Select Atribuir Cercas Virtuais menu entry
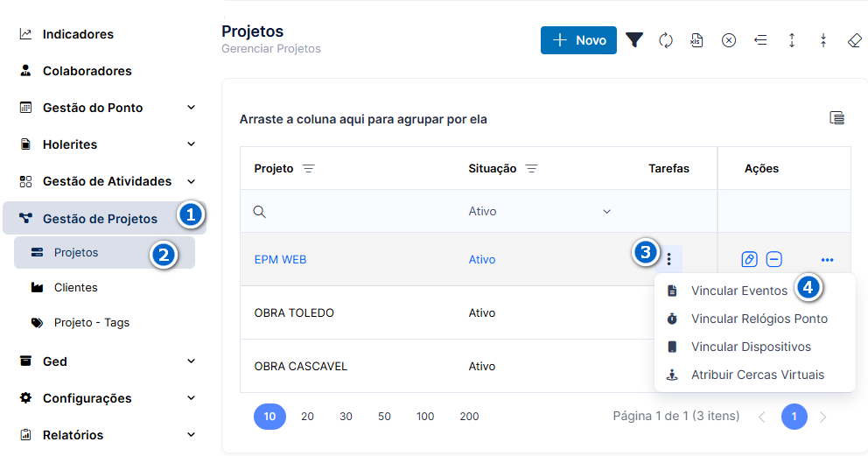This screenshot has width=868, height=456. click(757, 375)
